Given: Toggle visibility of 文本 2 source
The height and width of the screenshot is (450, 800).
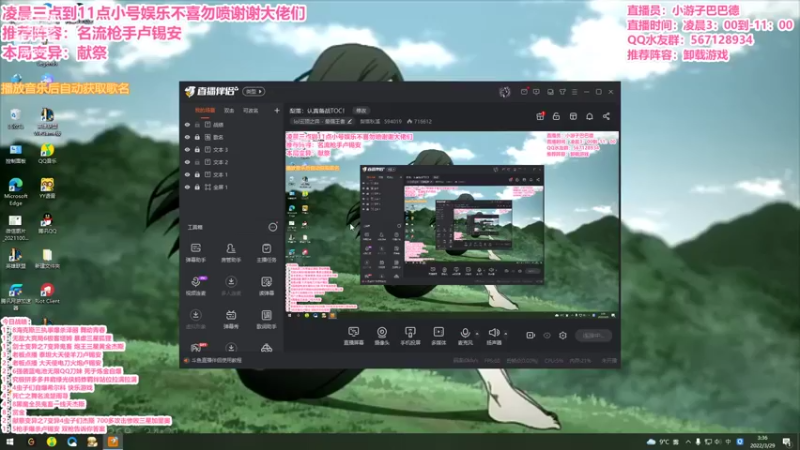Looking at the screenshot, I should click(187, 162).
